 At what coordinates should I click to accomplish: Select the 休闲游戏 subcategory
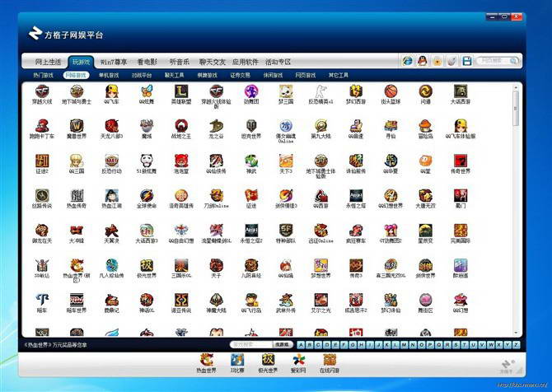click(x=273, y=75)
